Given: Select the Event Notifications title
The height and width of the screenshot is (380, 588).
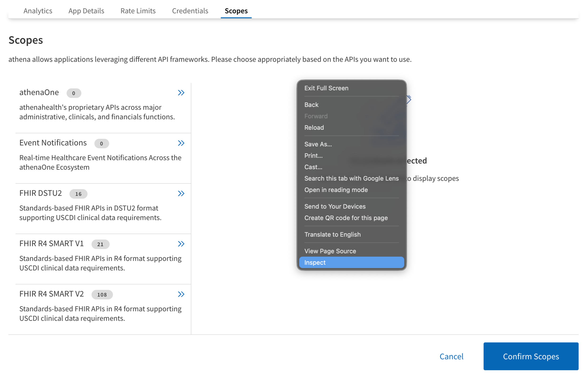Looking at the screenshot, I should (53, 143).
